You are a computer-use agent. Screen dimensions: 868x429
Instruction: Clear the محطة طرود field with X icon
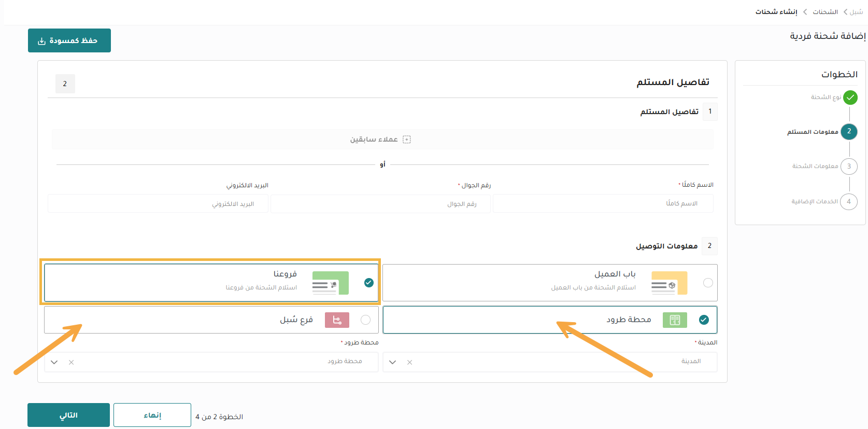(x=72, y=362)
